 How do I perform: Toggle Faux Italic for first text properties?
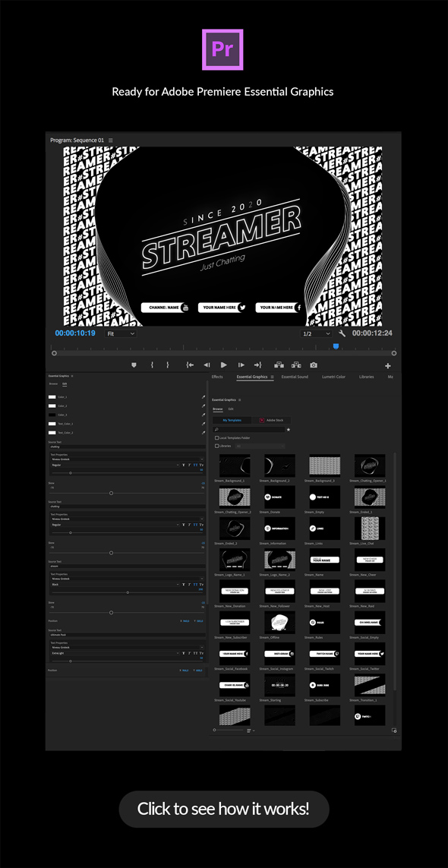pyautogui.click(x=189, y=465)
